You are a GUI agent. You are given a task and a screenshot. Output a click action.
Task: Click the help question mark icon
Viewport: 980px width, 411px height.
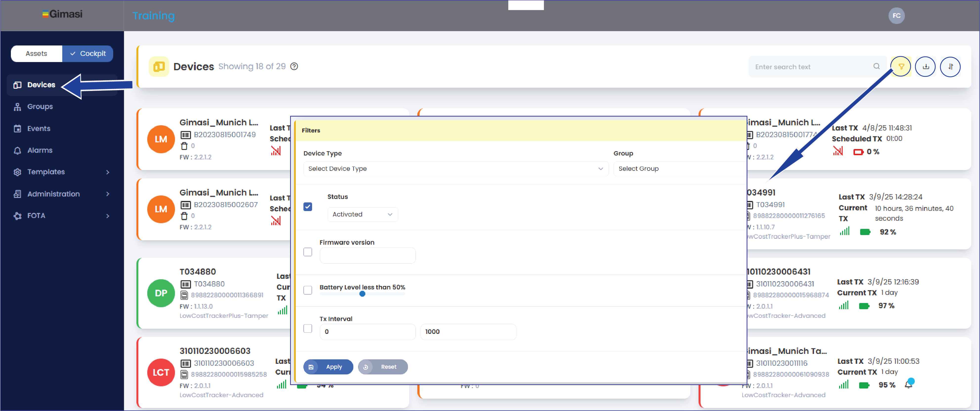[x=294, y=66]
